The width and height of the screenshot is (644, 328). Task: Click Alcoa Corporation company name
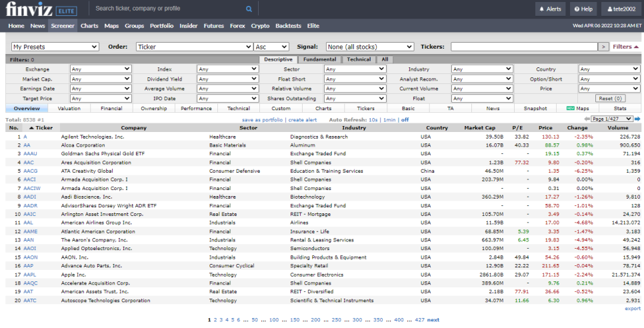click(83, 145)
